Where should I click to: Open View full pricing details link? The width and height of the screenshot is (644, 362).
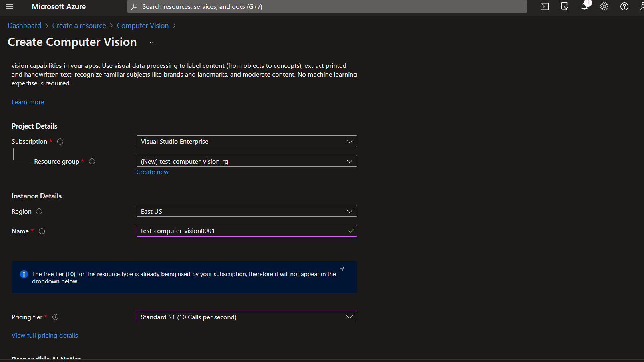pyautogui.click(x=45, y=336)
